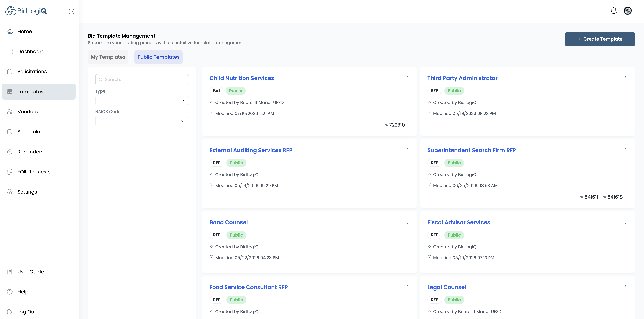
Task: Expand the Type dropdown
Action: (x=142, y=101)
